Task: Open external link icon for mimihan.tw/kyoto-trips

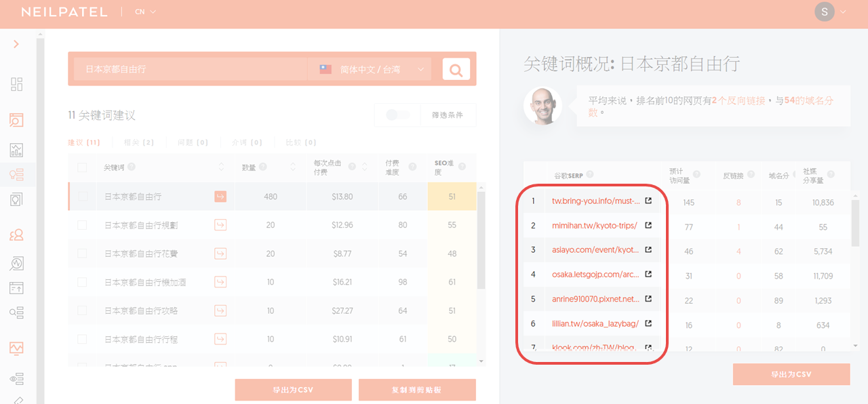Action: pyautogui.click(x=648, y=226)
